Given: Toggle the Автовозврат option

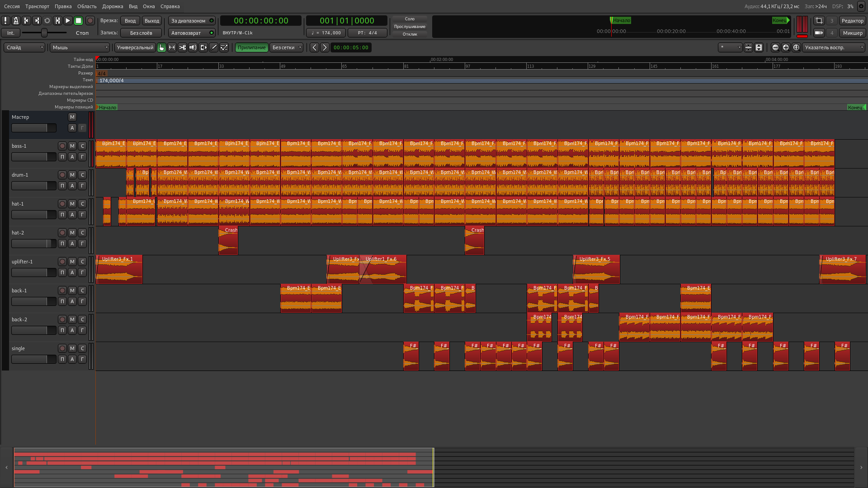Looking at the screenshot, I should (192, 33).
